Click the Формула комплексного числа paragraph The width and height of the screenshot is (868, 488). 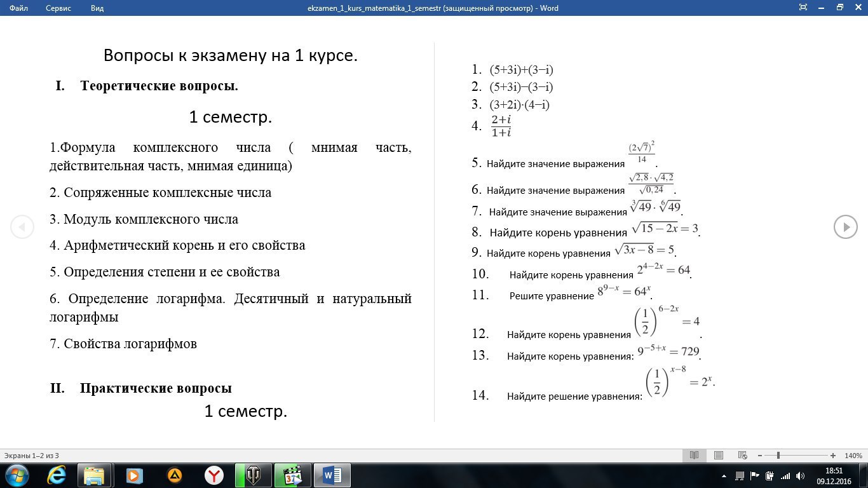231,157
